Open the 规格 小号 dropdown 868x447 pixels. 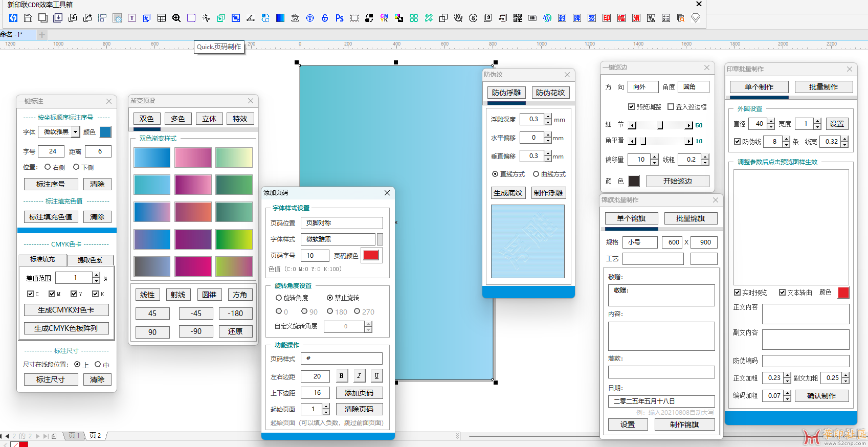coord(640,242)
